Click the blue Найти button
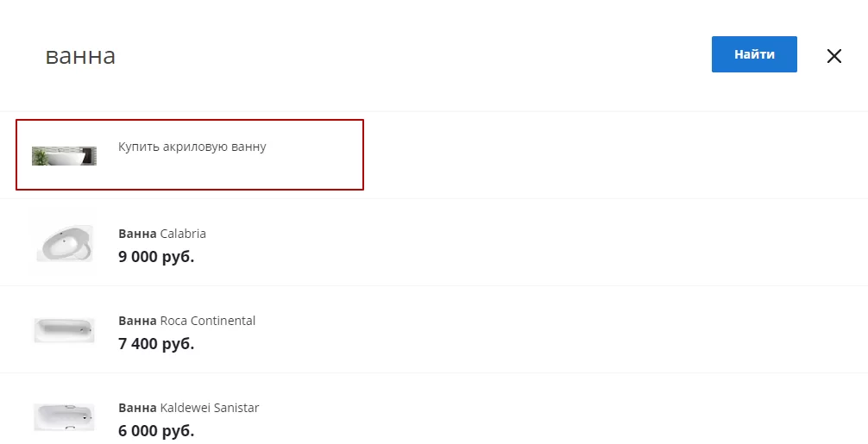The width and height of the screenshot is (868, 444). pos(754,54)
